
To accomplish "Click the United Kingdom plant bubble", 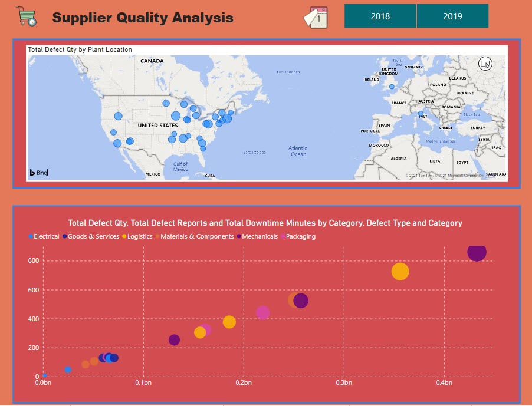I will [392, 87].
